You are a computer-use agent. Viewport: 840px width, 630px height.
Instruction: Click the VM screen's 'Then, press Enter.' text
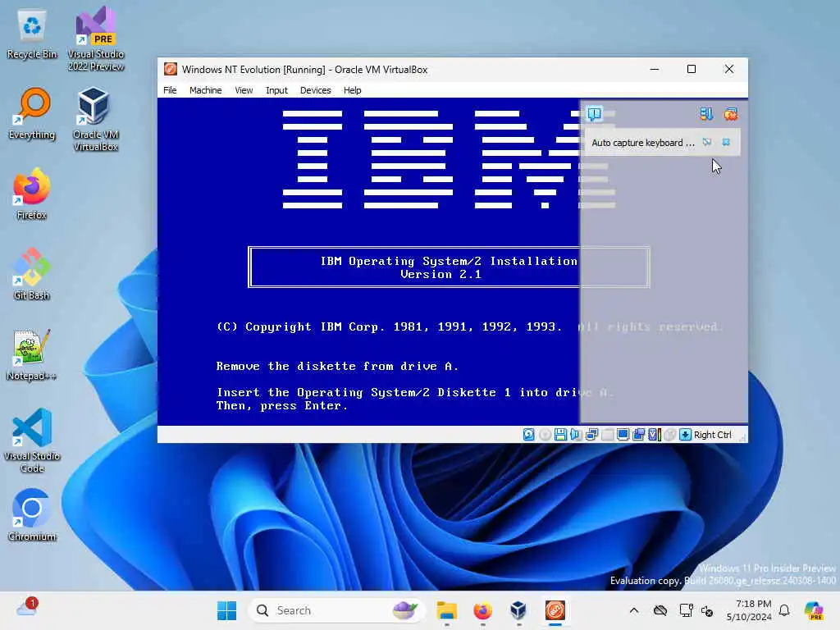click(x=282, y=405)
